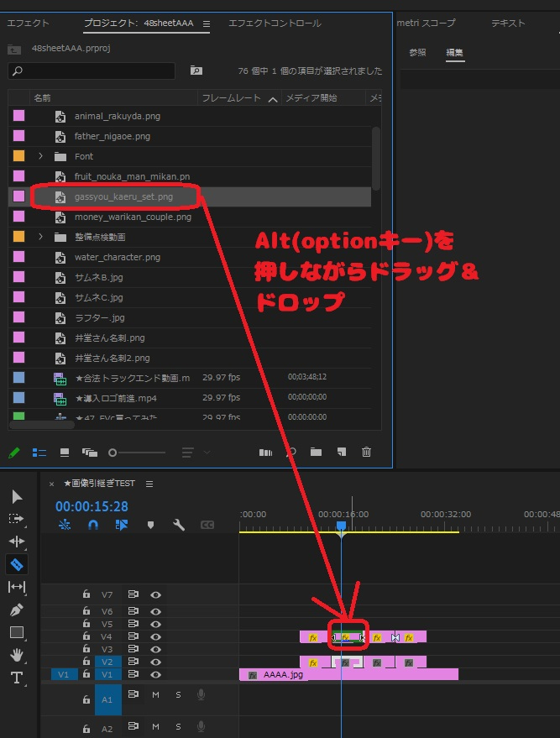Toggle V7 track output eye
This screenshot has width=560, height=738.
[x=156, y=595]
